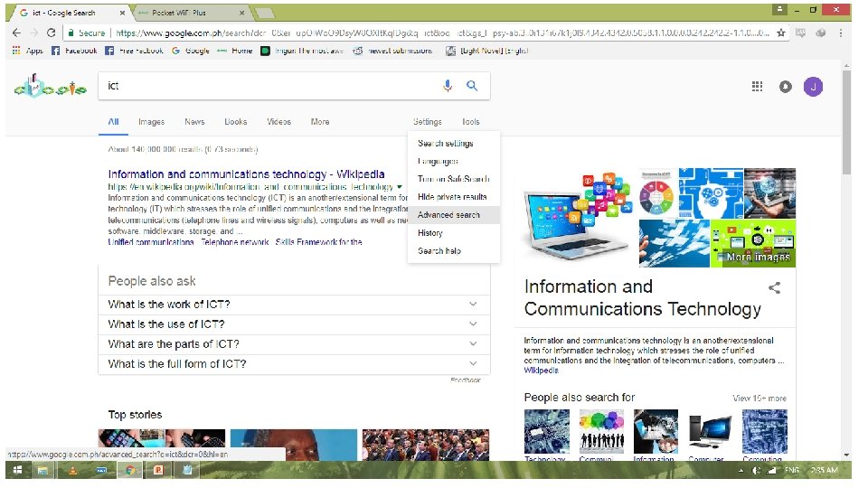Choose Search settings from the dropdown menu
The height and width of the screenshot is (488, 868).
pyautogui.click(x=454, y=144)
